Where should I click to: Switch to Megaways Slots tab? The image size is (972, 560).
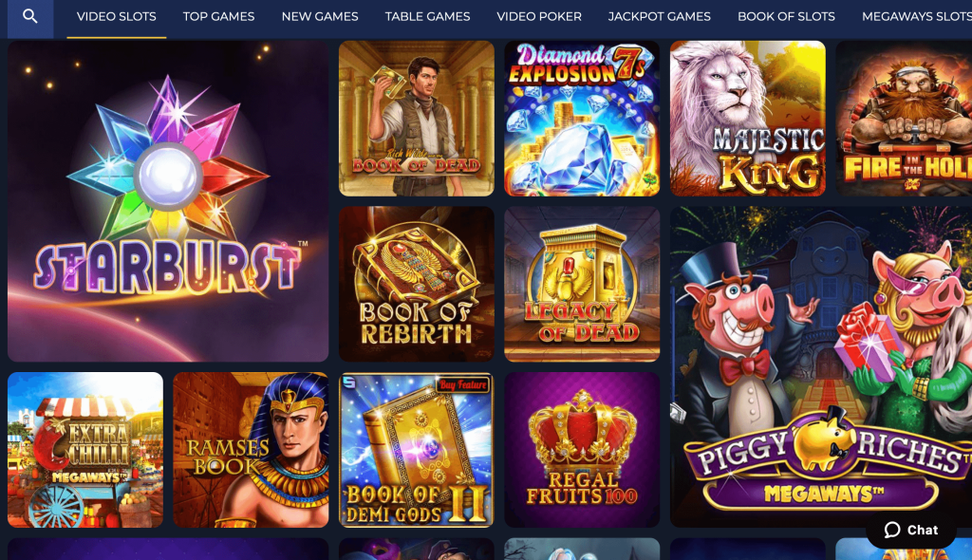coord(917,17)
